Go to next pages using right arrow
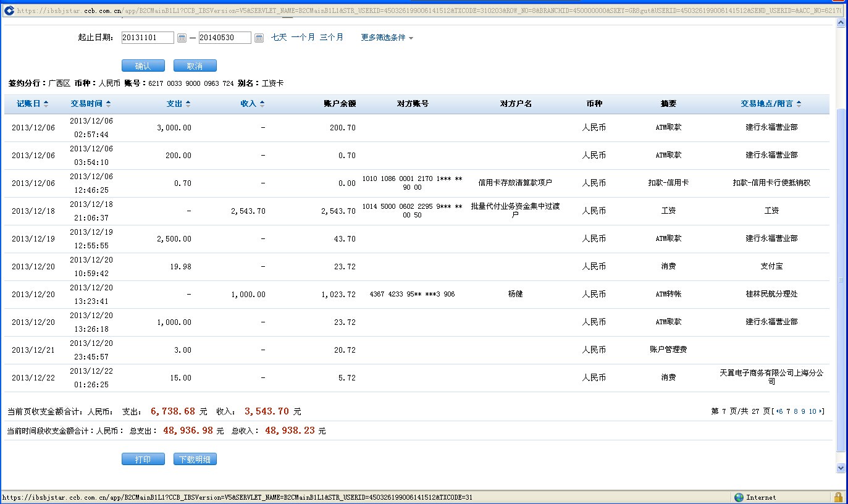 (821, 411)
